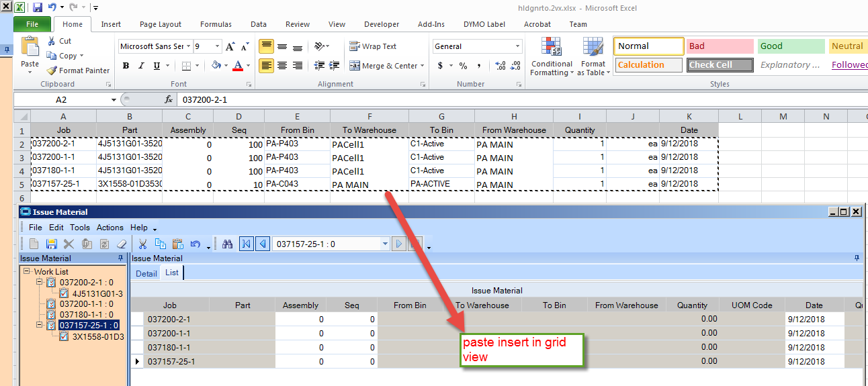The image size is (868, 386).
Task: Decrease font size with Shrink Font icon
Action: point(244,46)
